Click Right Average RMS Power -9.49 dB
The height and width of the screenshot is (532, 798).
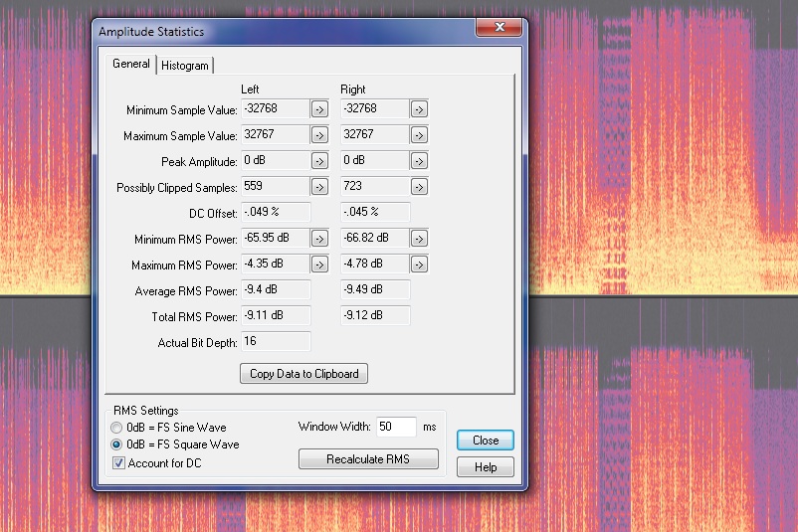(375, 290)
